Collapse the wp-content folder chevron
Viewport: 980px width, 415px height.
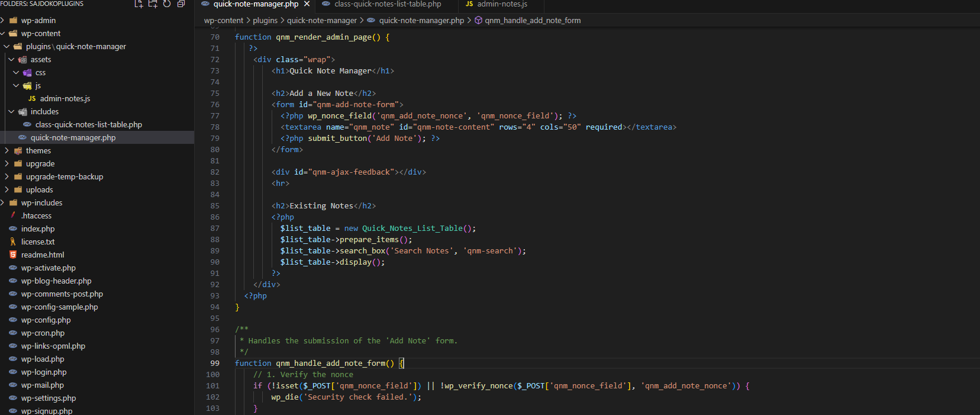(2, 33)
